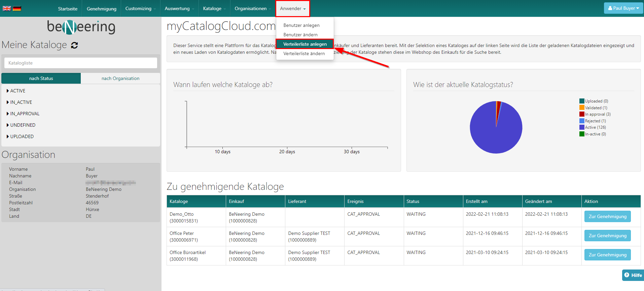644x291 pixels.
Task: Click the Einkauf column header
Action: point(255,201)
